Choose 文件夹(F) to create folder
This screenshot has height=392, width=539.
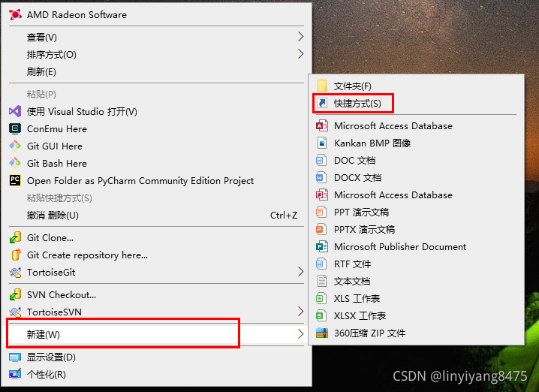[417, 86]
